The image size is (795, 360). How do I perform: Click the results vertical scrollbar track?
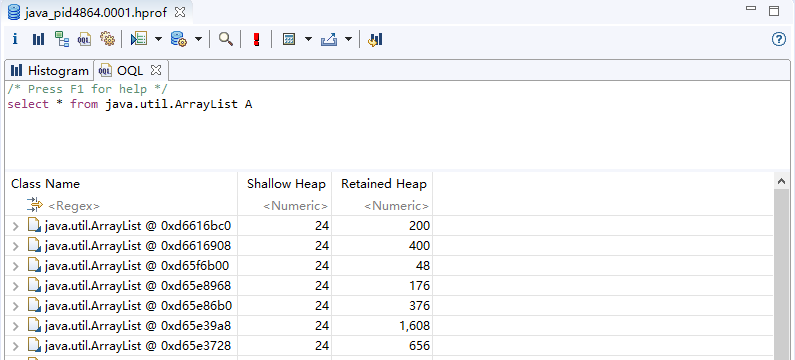pos(781,274)
